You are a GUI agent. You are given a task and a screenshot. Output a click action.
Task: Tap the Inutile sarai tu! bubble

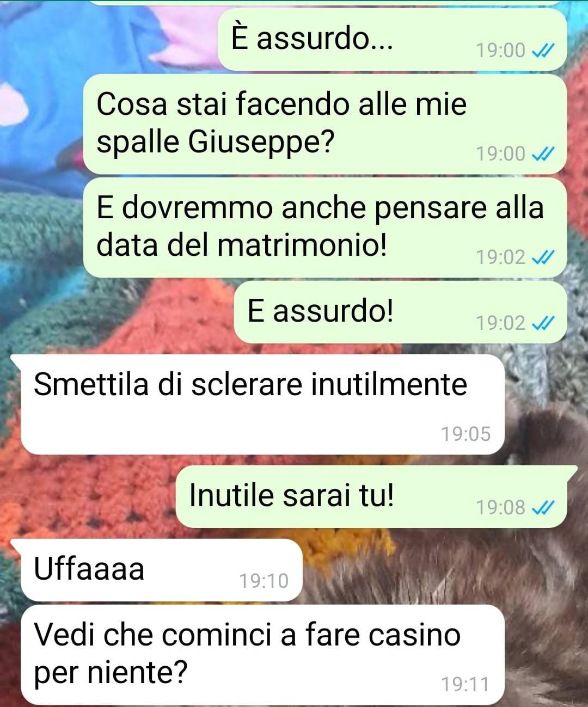[x=376, y=496]
